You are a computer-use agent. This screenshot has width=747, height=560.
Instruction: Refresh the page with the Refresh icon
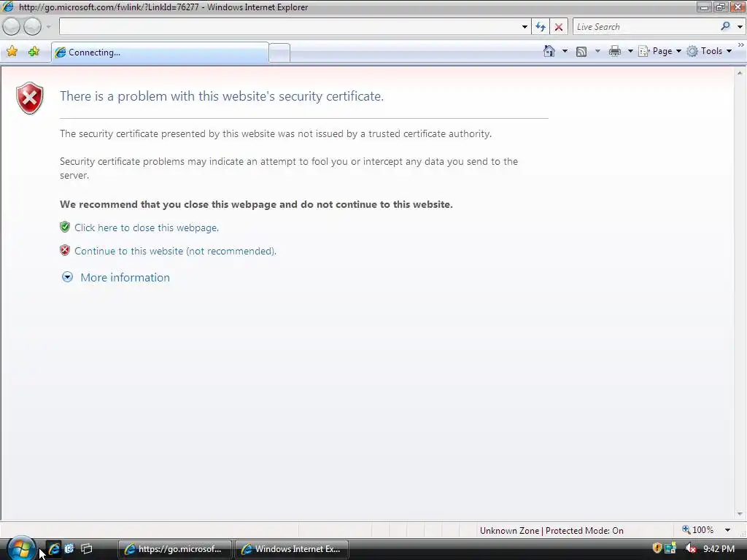541,27
